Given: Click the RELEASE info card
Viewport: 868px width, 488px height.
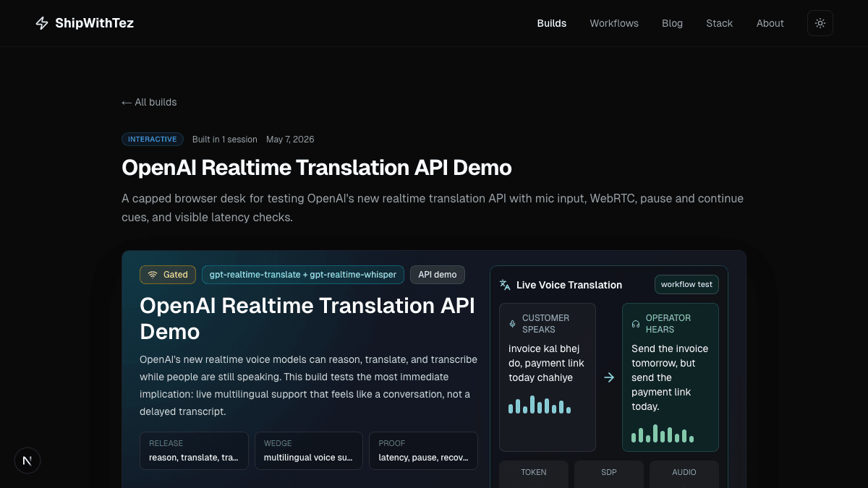Looking at the screenshot, I should tap(194, 450).
